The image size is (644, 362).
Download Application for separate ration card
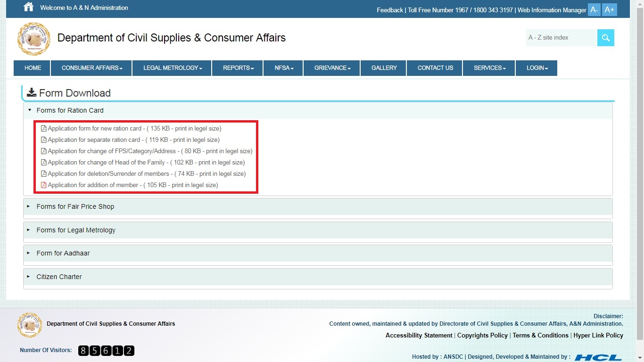click(x=133, y=140)
